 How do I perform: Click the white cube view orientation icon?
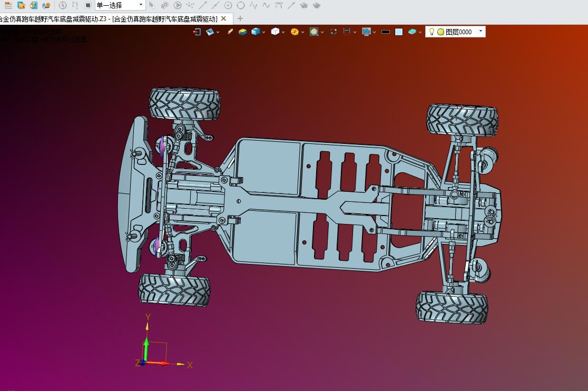[275, 32]
